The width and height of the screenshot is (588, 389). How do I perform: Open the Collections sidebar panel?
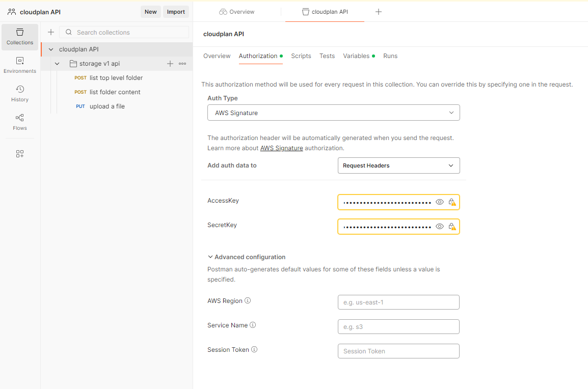[20, 37]
